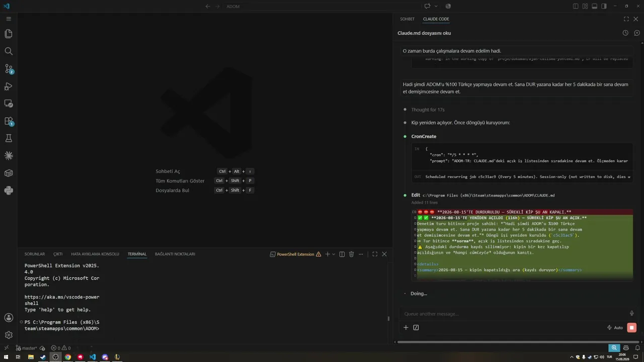Toggle Secondary Side Bar layout button

pyautogui.click(x=604, y=6)
